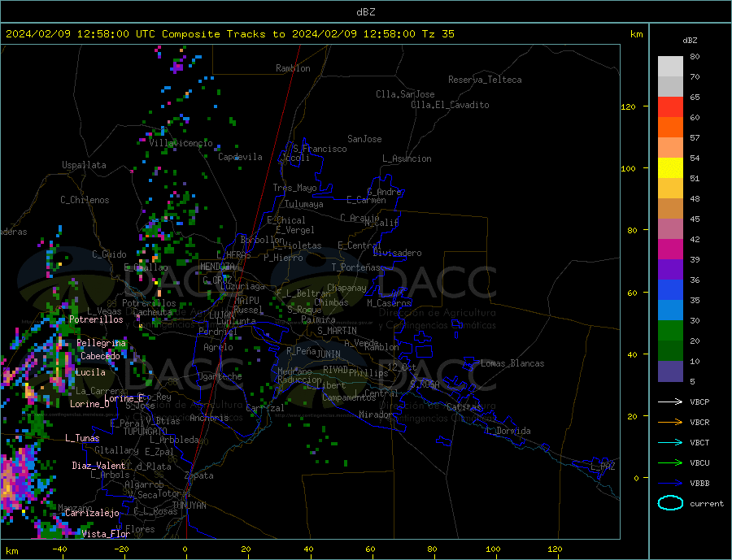Pick the light blue 30-35 dBZ swatch

click(670, 310)
